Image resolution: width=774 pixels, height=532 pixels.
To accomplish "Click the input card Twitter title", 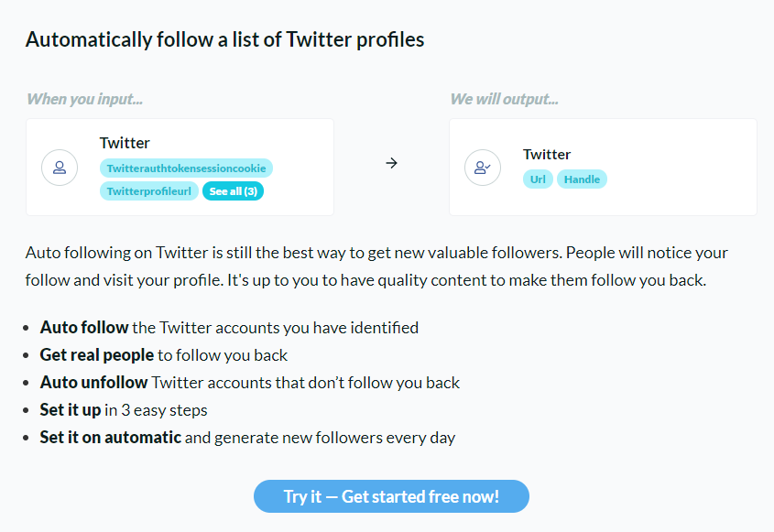I will tap(125, 143).
